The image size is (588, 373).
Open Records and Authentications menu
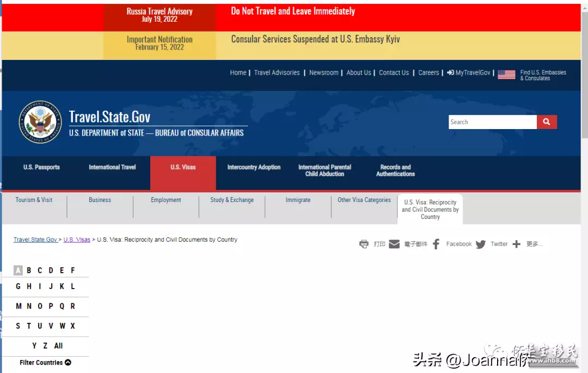pos(396,170)
